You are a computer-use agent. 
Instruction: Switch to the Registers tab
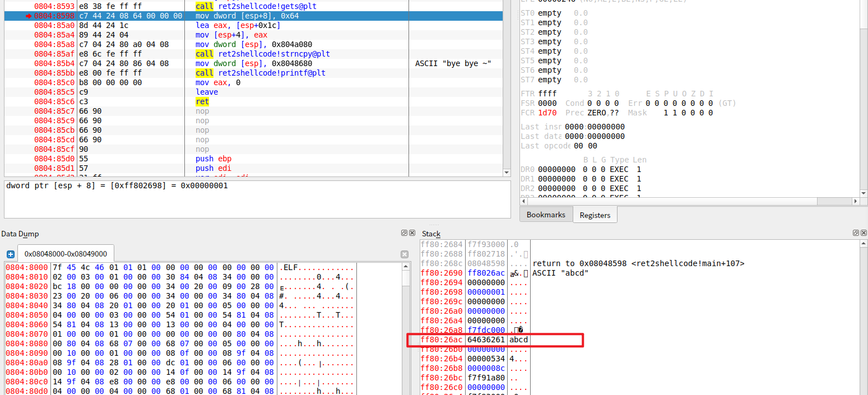[x=595, y=215]
